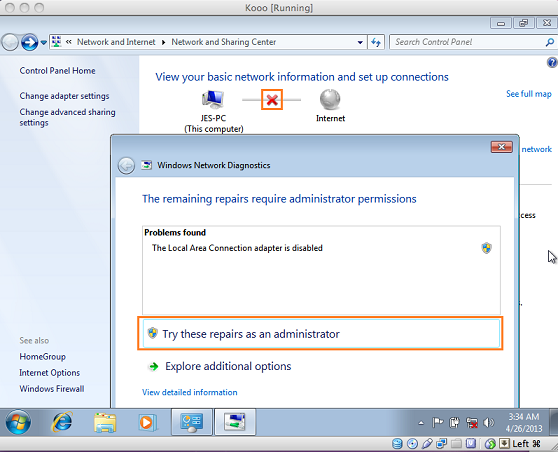
Task: Open the blue Help question mark icon
Action: [552, 63]
